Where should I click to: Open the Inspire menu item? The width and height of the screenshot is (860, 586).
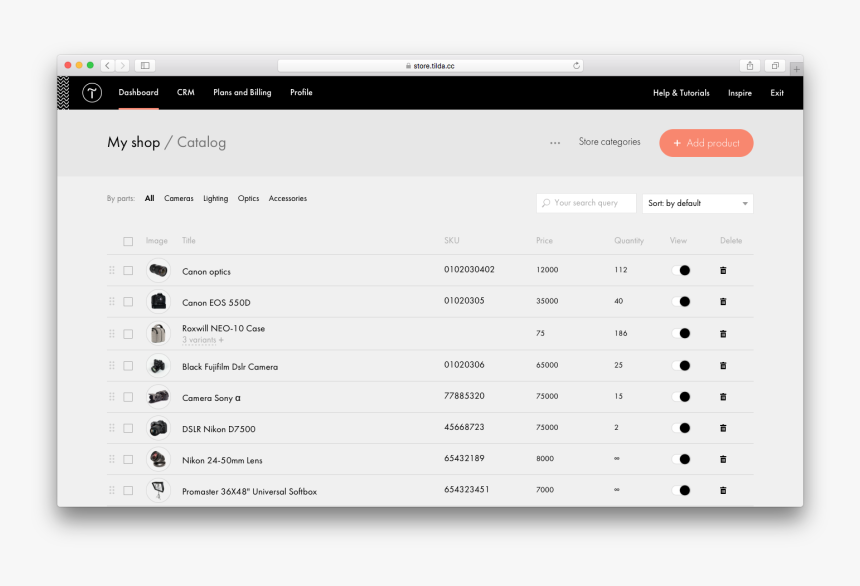pyautogui.click(x=740, y=93)
